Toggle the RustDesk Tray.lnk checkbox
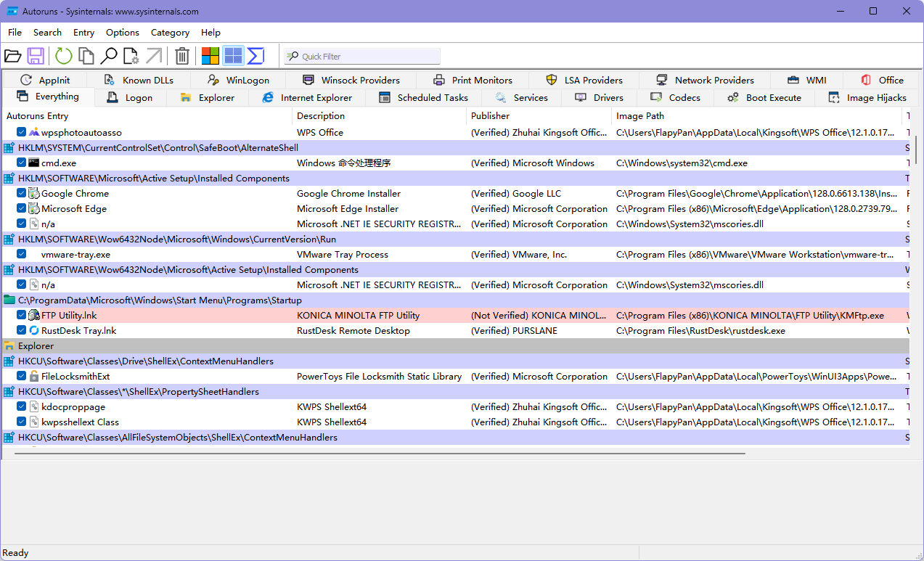924x561 pixels. pyautogui.click(x=22, y=331)
